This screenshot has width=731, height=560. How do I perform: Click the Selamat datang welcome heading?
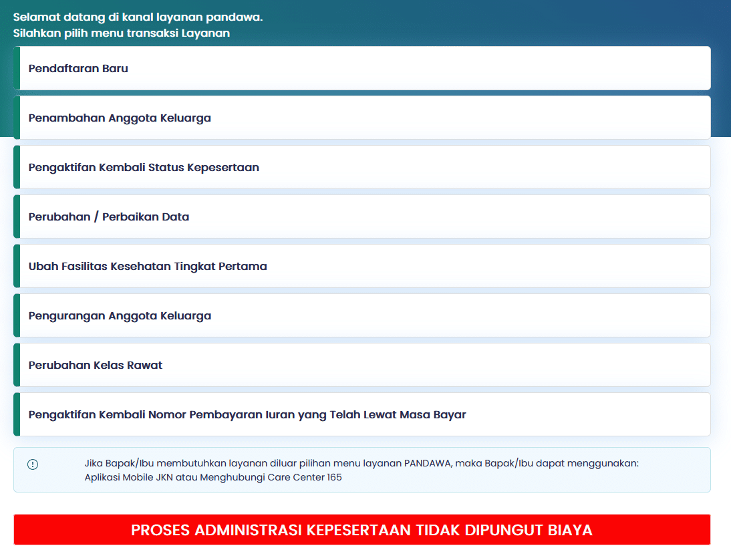pyautogui.click(x=138, y=17)
